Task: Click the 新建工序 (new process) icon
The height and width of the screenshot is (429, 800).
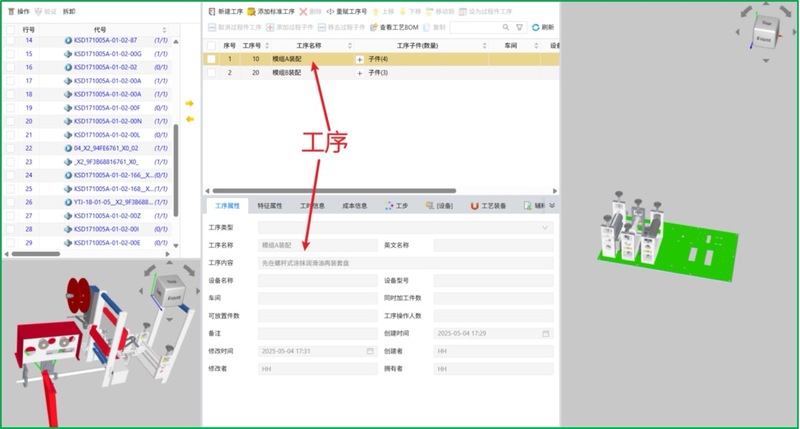Action: pyautogui.click(x=211, y=10)
